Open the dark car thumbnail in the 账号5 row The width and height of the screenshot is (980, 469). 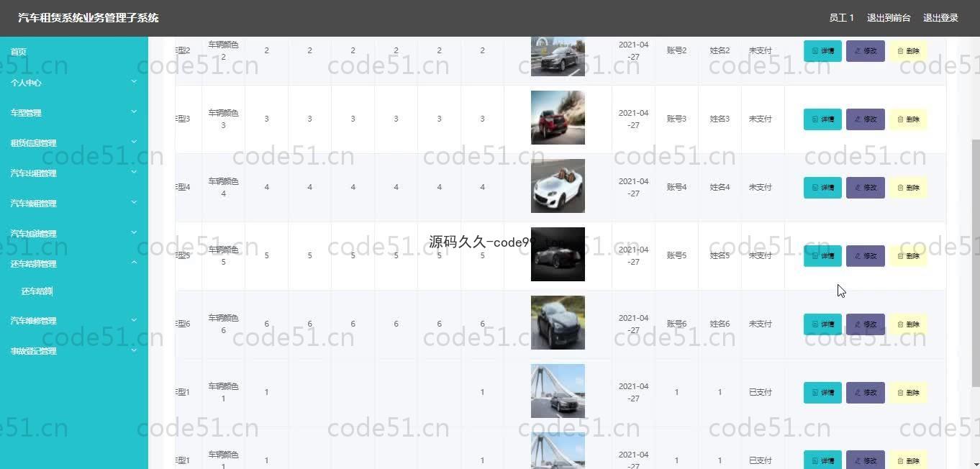point(558,254)
